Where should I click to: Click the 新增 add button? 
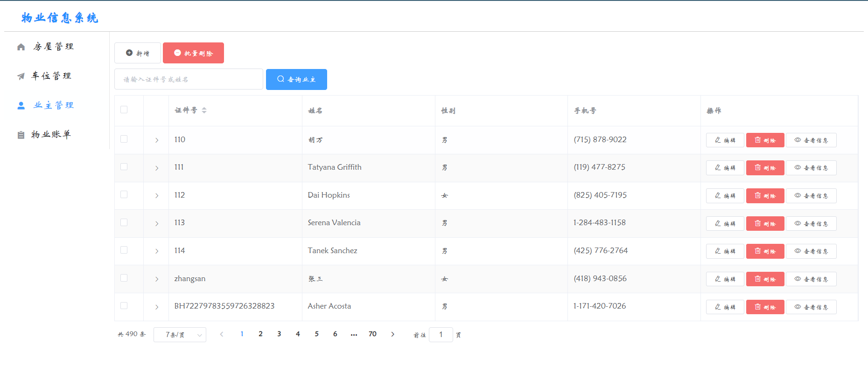point(138,53)
